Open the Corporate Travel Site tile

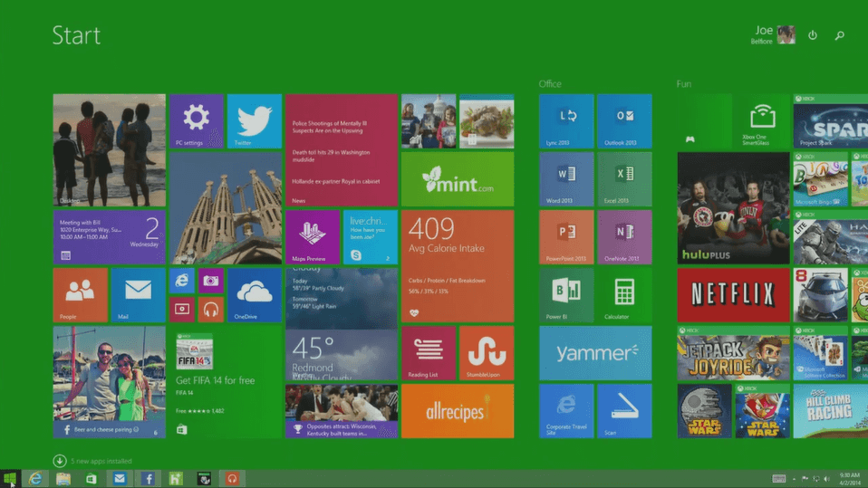point(566,411)
